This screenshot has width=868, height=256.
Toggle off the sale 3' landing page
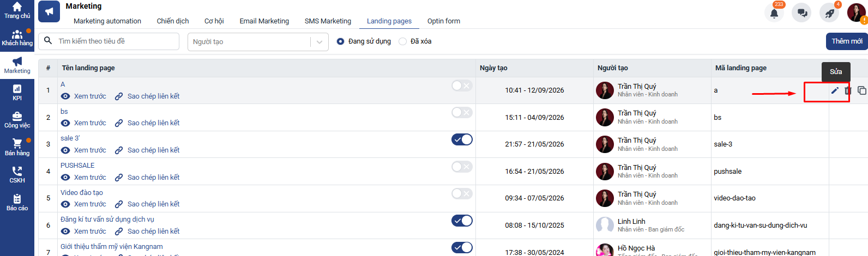[x=462, y=139]
